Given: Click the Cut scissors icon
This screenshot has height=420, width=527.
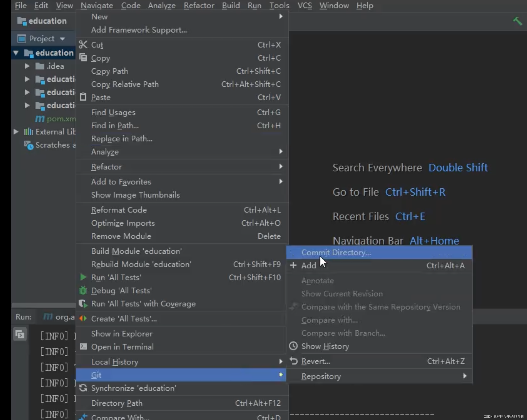Looking at the screenshot, I should (x=83, y=45).
